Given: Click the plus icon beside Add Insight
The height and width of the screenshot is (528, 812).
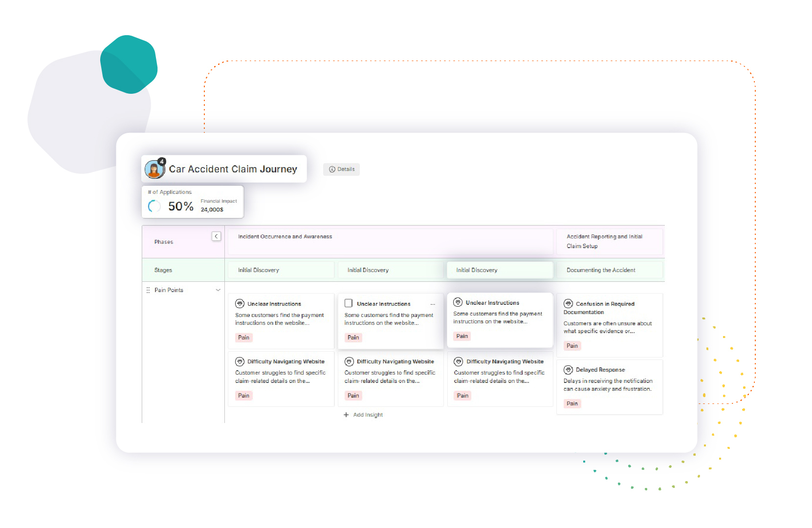Looking at the screenshot, I should 346,415.
